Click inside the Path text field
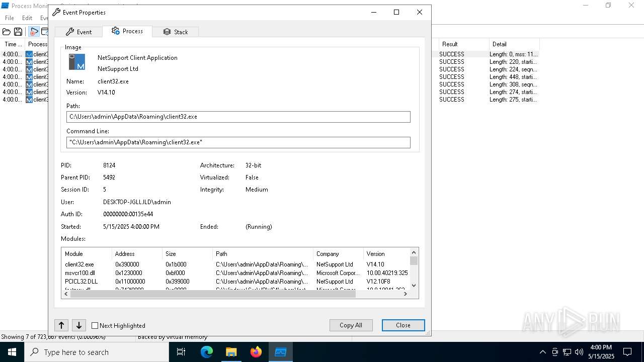Image resolution: width=644 pixels, height=362 pixels. click(238, 117)
